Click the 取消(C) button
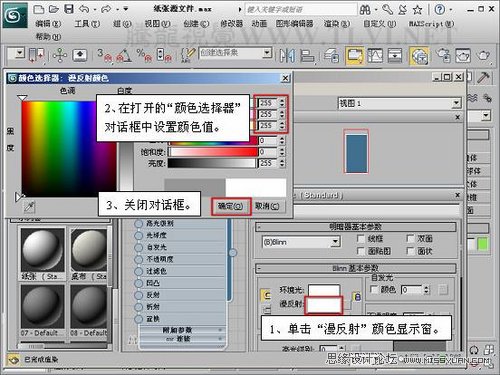 pos(268,206)
